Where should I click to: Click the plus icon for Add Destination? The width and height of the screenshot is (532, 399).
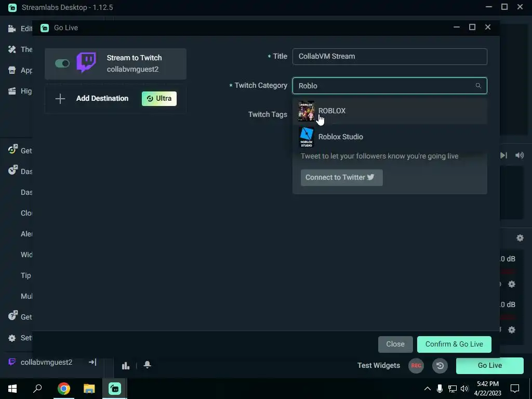coord(60,99)
